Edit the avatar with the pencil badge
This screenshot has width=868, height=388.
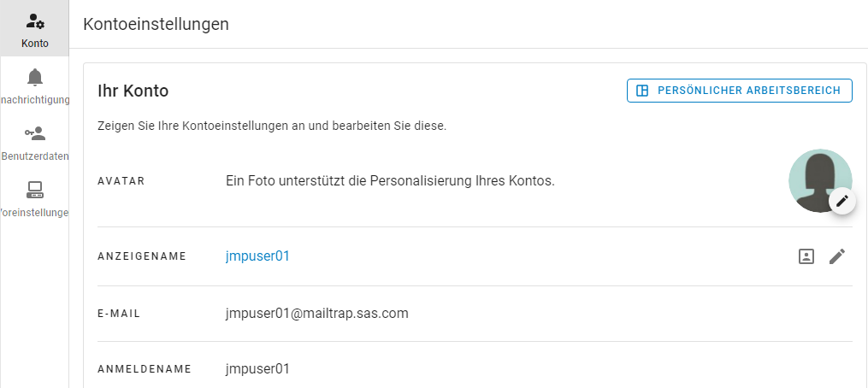[842, 201]
